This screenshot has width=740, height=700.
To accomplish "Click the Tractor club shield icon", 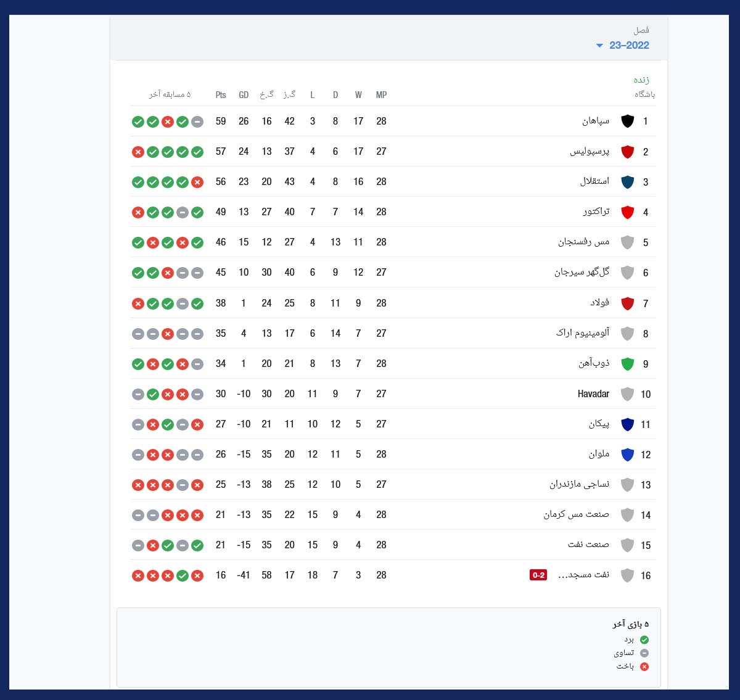I will [x=628, y=212].
